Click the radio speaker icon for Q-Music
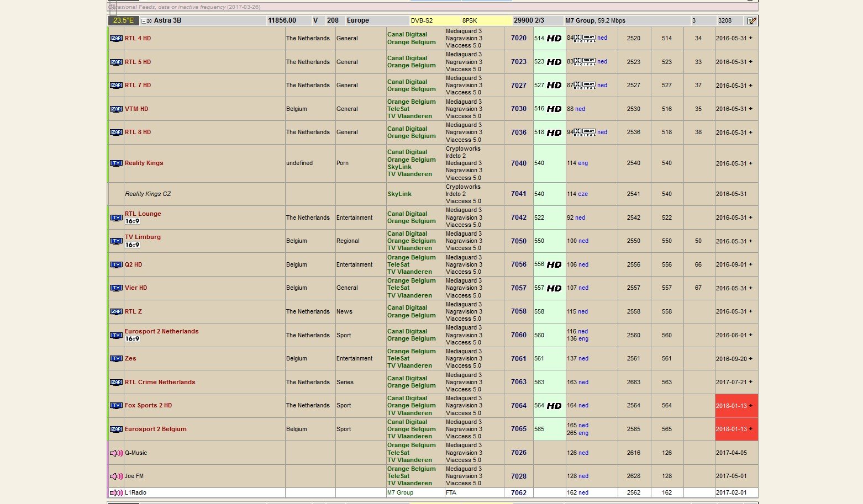This screenshot has width=863, height=504. pos(116,453)
